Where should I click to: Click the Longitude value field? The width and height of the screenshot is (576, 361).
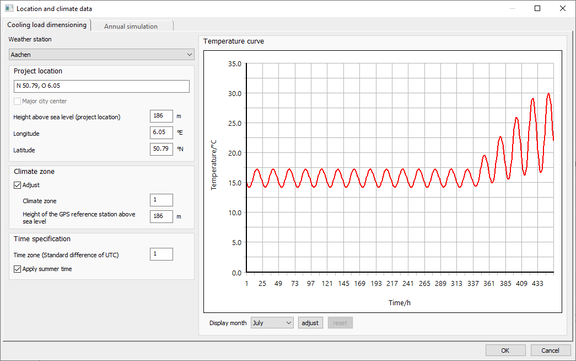click(x=161, y=133)
